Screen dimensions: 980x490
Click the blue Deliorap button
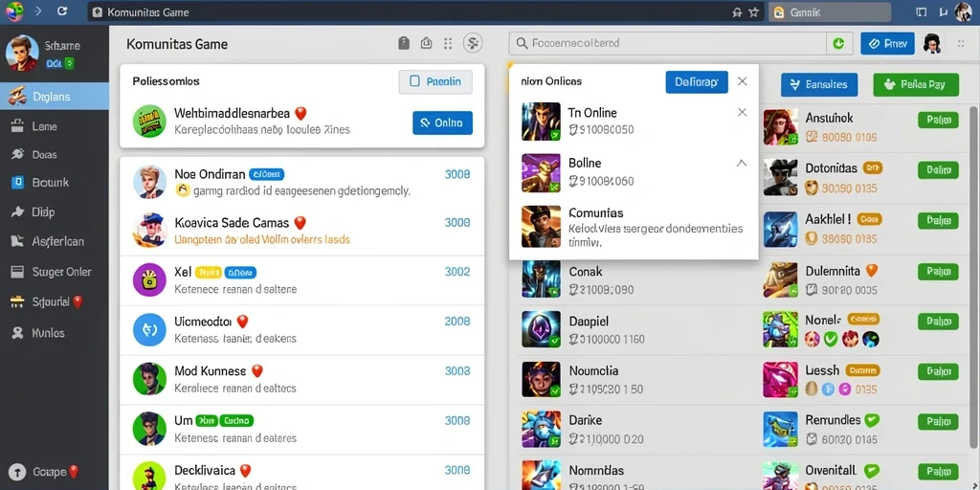coord(697,82)
